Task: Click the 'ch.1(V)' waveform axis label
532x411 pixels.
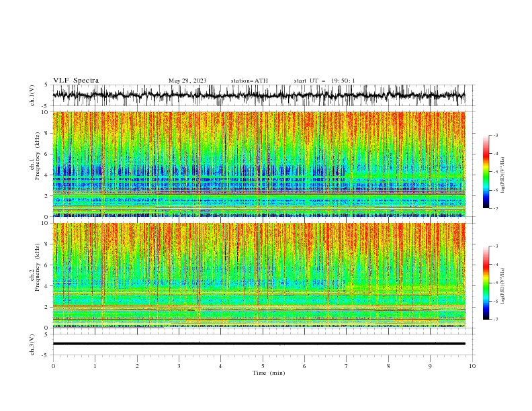Action: pyautogui.click(x=32, y=95)
